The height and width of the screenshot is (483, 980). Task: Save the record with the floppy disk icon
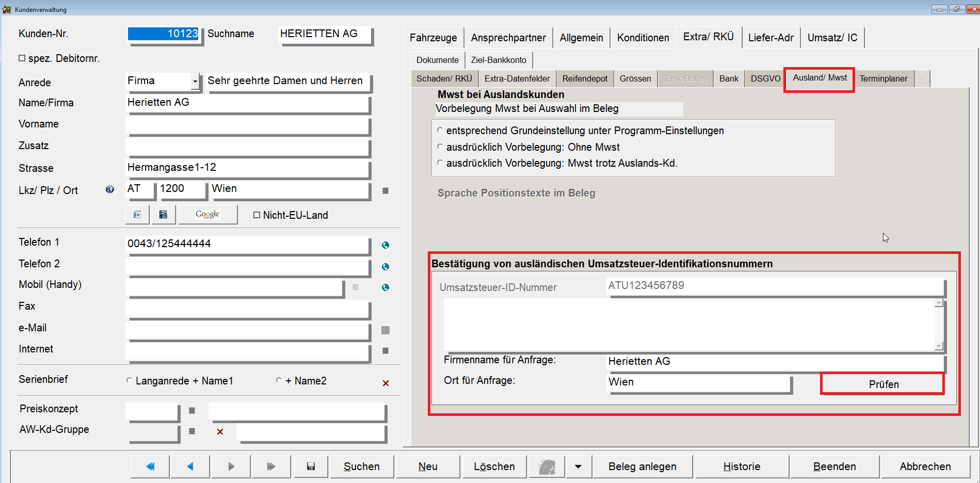(x=311, y=466)
